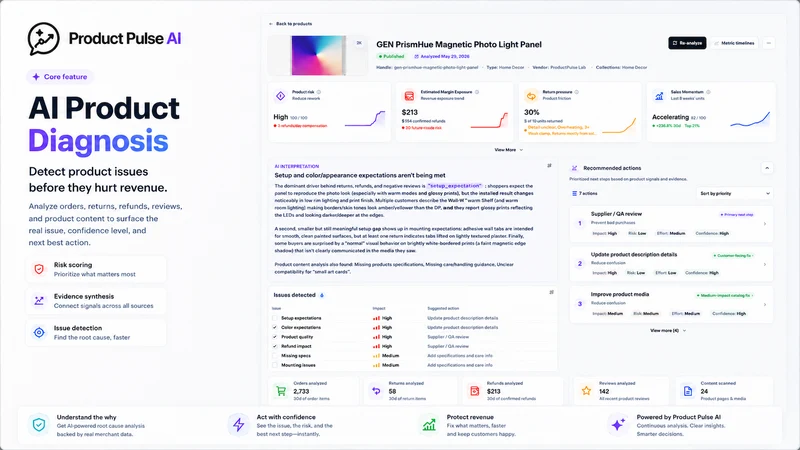Image resolution: width=800 pixels, height=450 pixels.
Task: Click the 142 reviews analyzed value
Action: pyautogui.click(x=604, y=391)
